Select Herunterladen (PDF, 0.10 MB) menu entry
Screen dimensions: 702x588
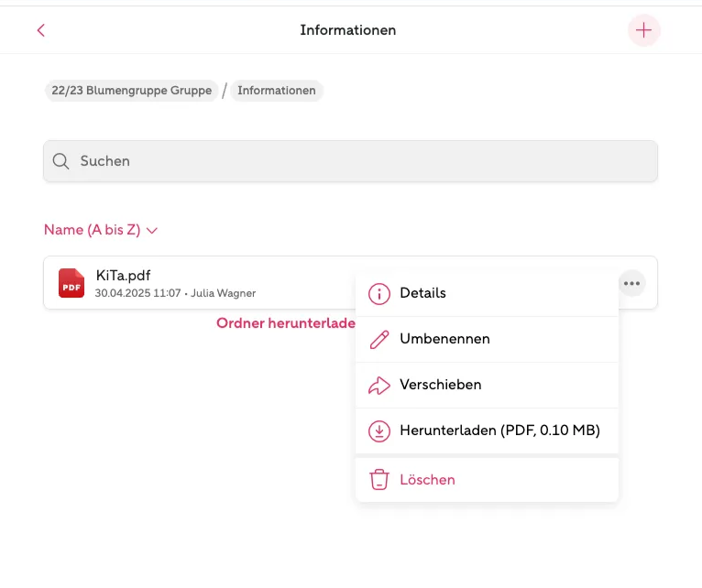coord(487,431)
